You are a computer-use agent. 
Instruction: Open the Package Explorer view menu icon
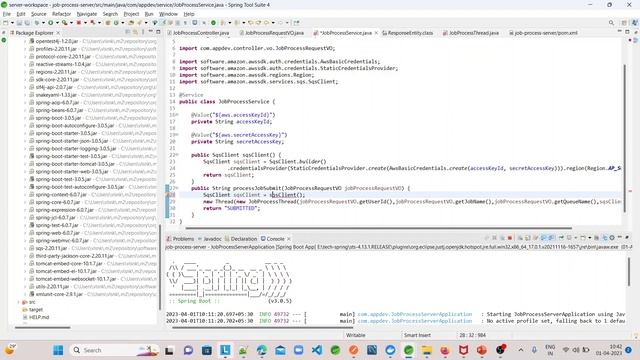tap(142, 32)
